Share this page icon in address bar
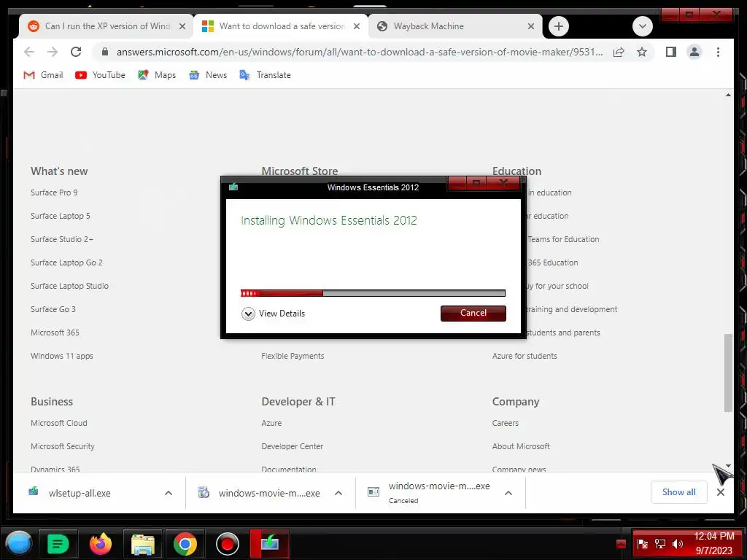 point(619,52)
